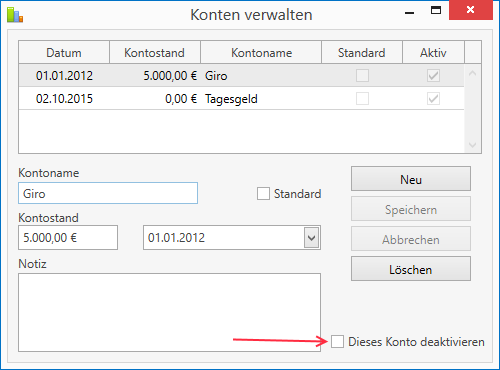
Task: Select date cell 02.10.2015
Action: pyautogui.click(x=64, y=99)
